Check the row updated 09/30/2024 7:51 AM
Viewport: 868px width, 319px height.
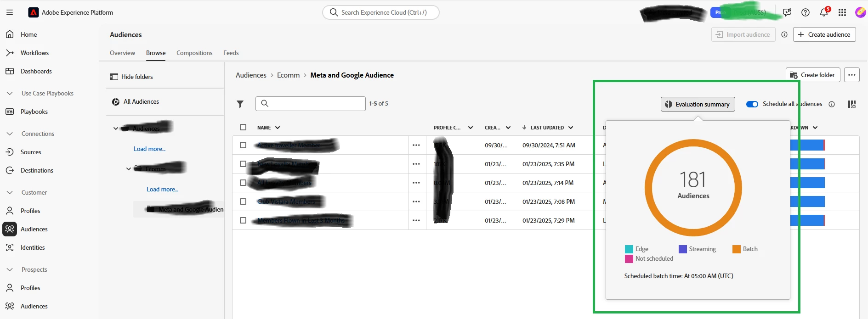click(243, 145)
